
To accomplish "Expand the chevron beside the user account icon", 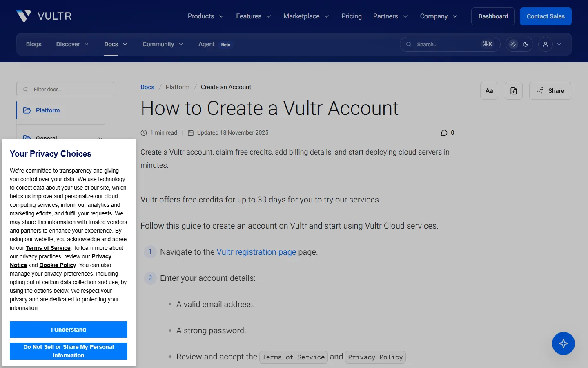I will (x=559, y=44).
